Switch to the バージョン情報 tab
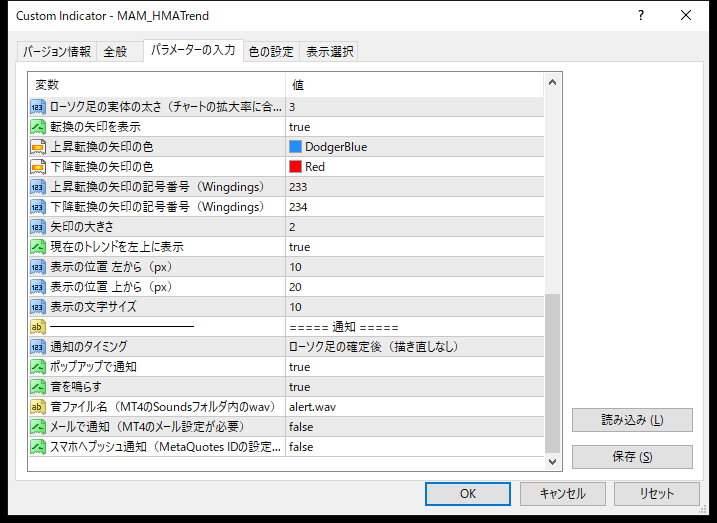717x523 pixels. point(57,52)
